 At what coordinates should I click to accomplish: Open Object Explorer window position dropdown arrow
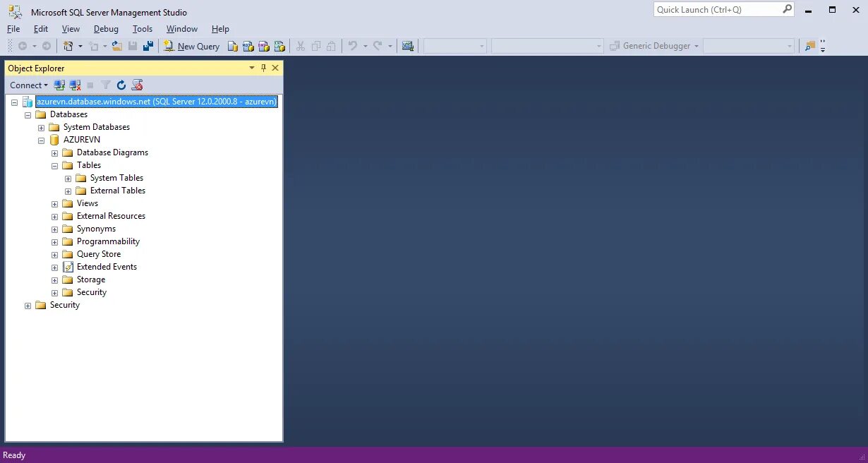[252, 68]
